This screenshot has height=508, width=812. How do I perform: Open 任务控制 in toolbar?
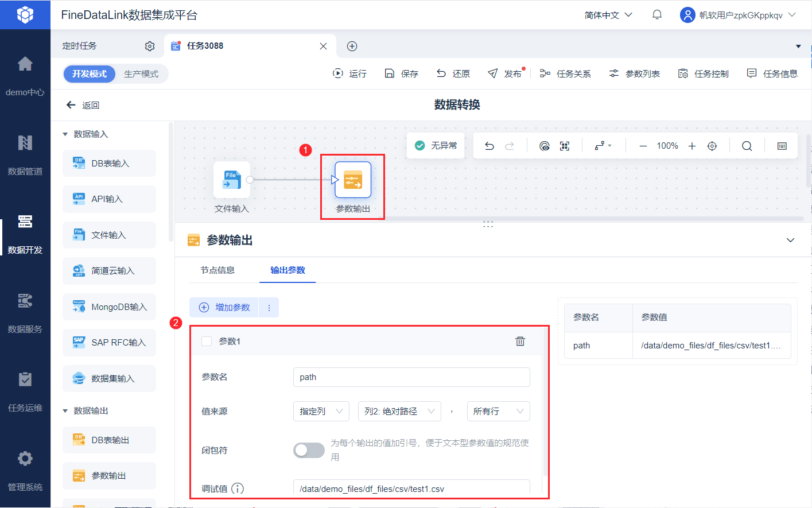[704, 73]
